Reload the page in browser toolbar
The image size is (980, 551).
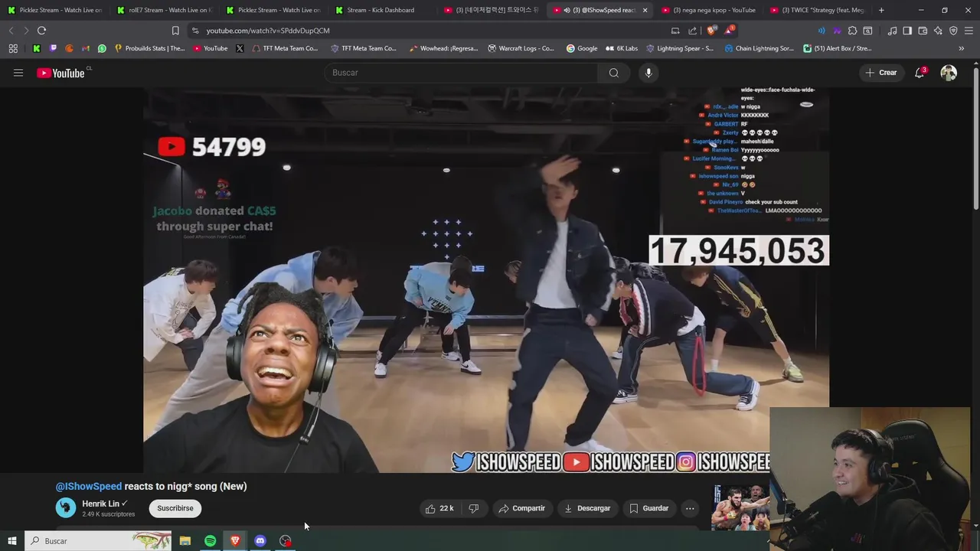tap(41, 31)
